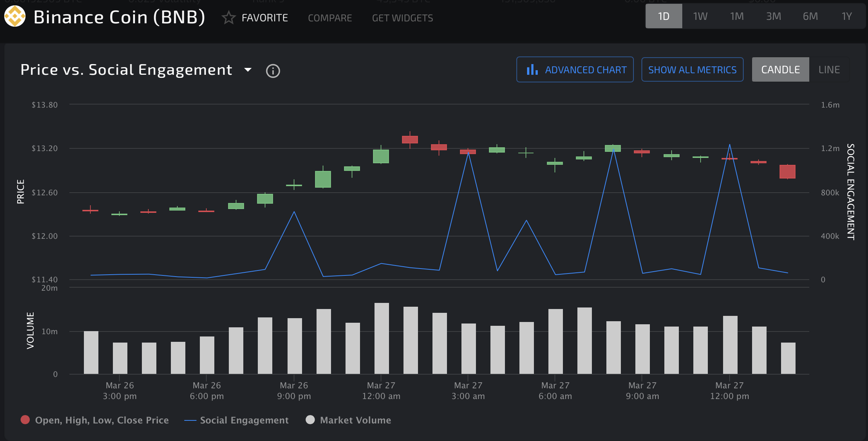Viewport: 868px width, 441px height.
Task: Click the Binance Coin (BNB) title
Action: click(119, 17)
